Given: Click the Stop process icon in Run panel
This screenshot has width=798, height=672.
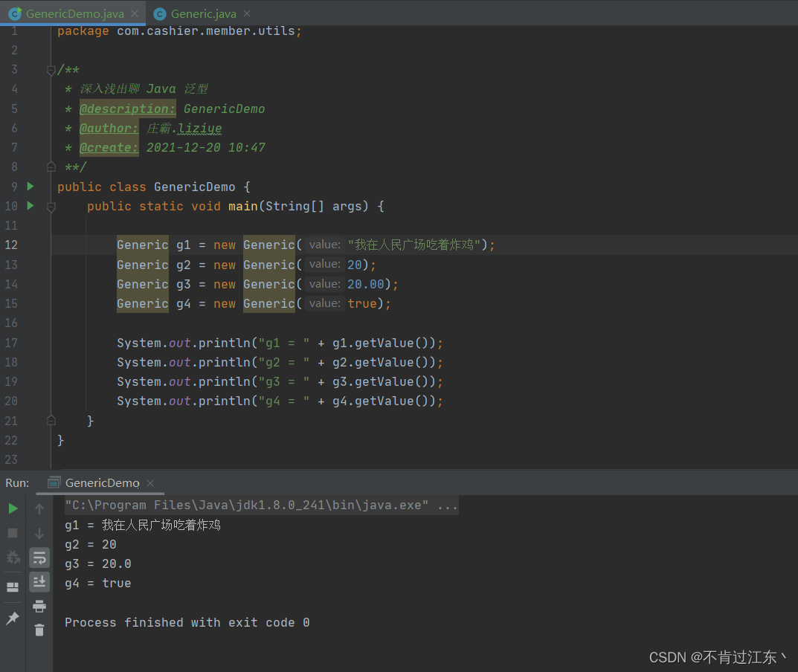Looking at the screenshot, I should pos(13,532).
